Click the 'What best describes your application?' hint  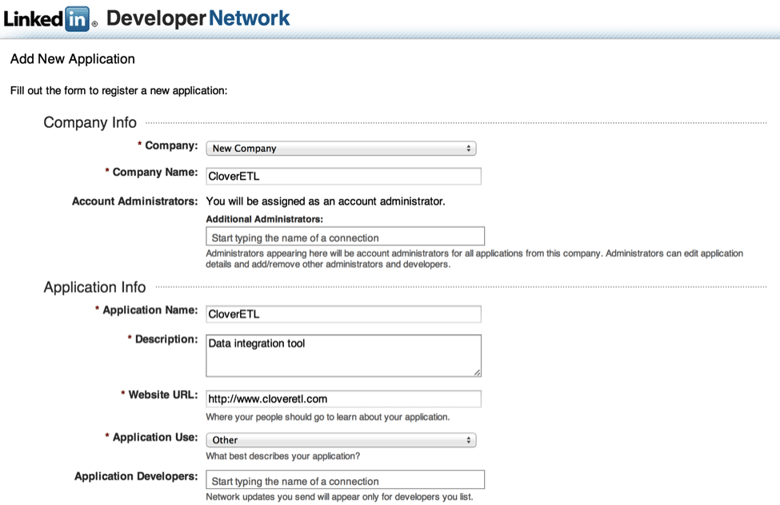point(283,456)
